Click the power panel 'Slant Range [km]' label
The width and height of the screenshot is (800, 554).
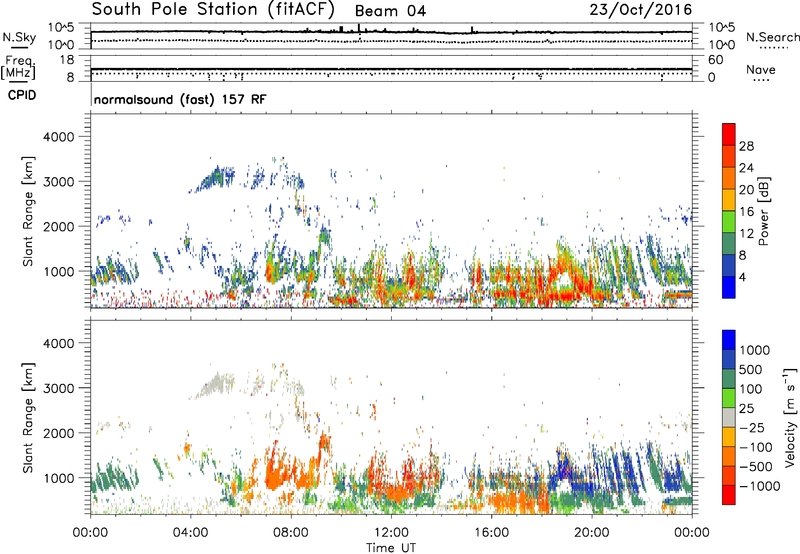pyautogui.click(x=28, y=211)
